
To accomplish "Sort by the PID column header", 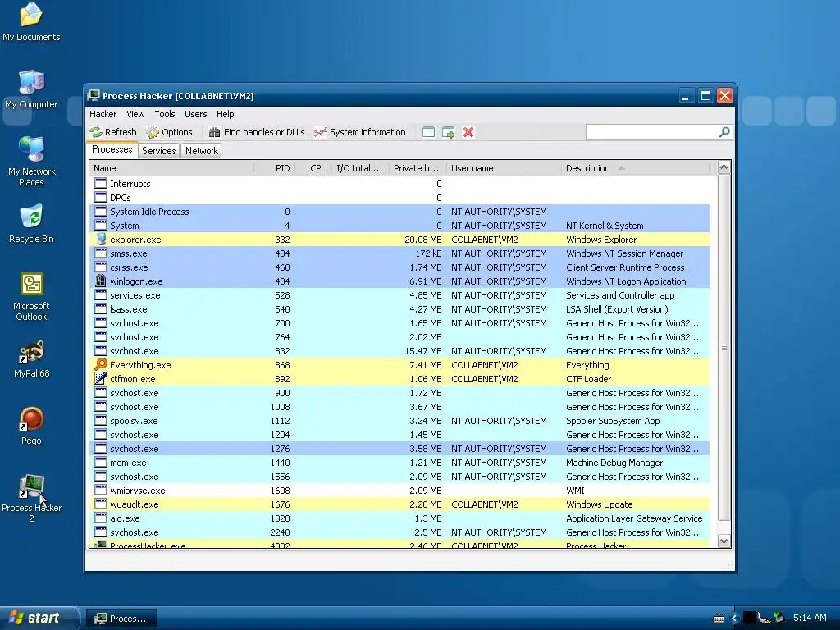I will click(274, 168).
